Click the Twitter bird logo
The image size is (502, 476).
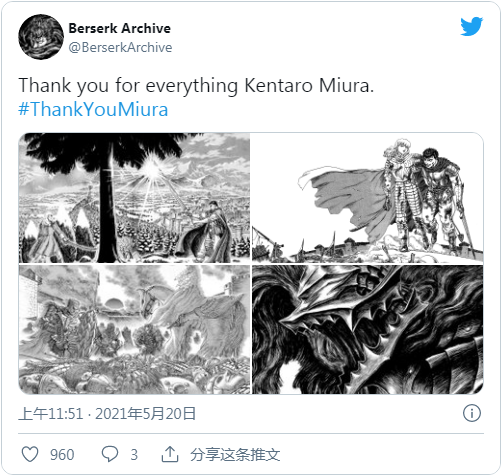tap(471, 26)
